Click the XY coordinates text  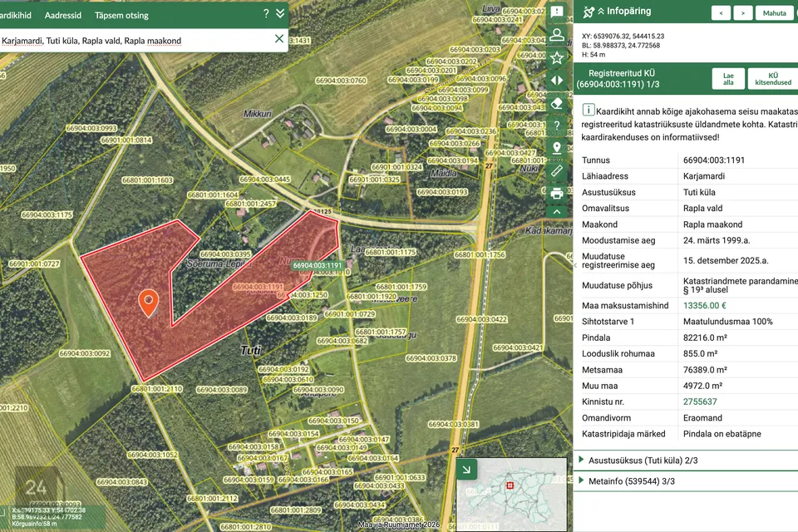tap(623, 36)
